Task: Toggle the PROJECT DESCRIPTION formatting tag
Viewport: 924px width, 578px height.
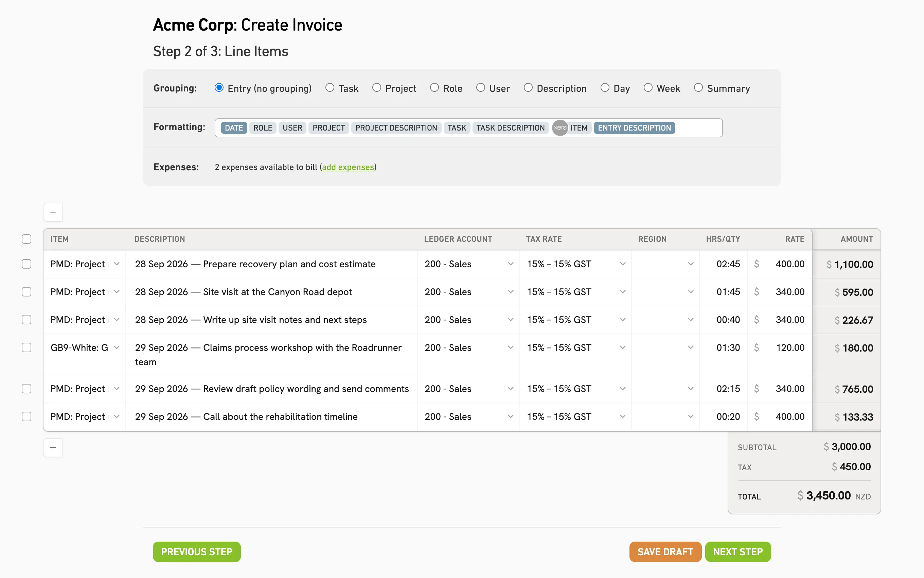Action: point(396,128)
